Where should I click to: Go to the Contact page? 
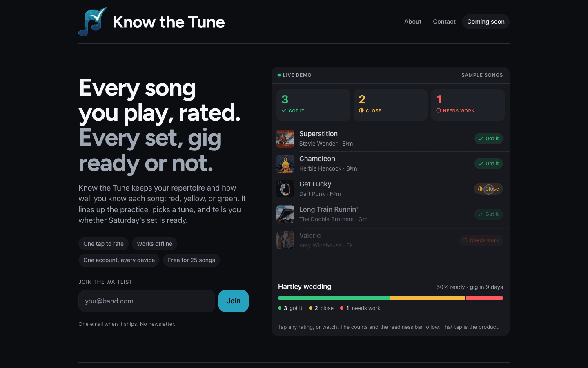click(x=444, y=22)
